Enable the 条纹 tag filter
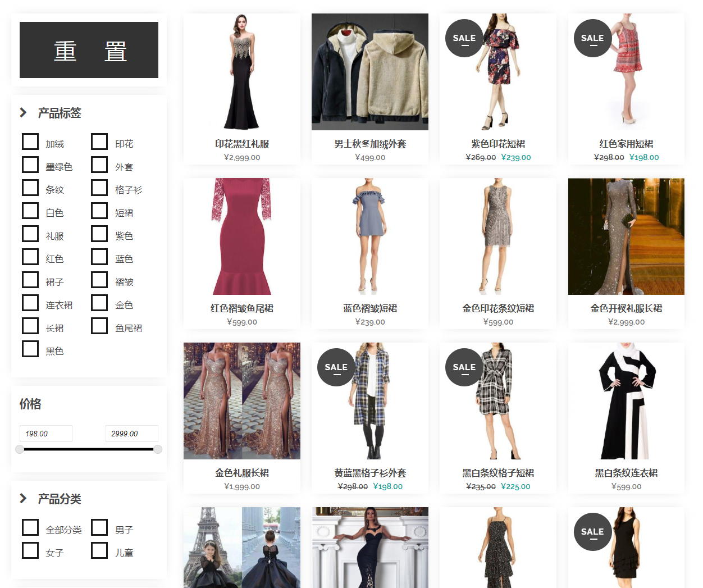Viewport: 703px width, 588px height. pos(30,188)
